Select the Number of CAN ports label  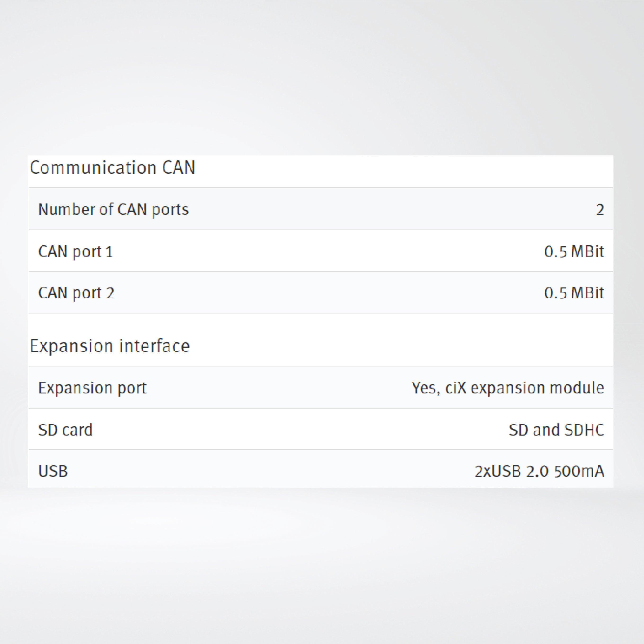(113, 210)
